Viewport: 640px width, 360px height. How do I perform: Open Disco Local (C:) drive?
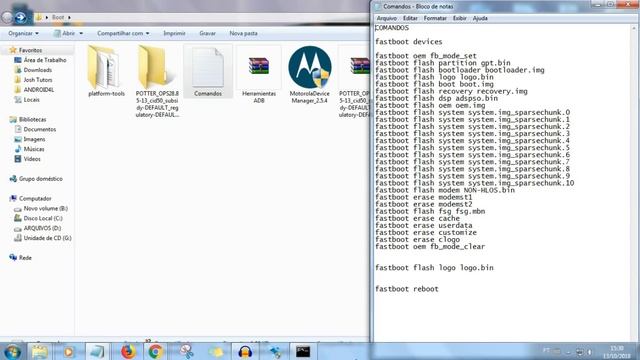(x=38, y=218)
